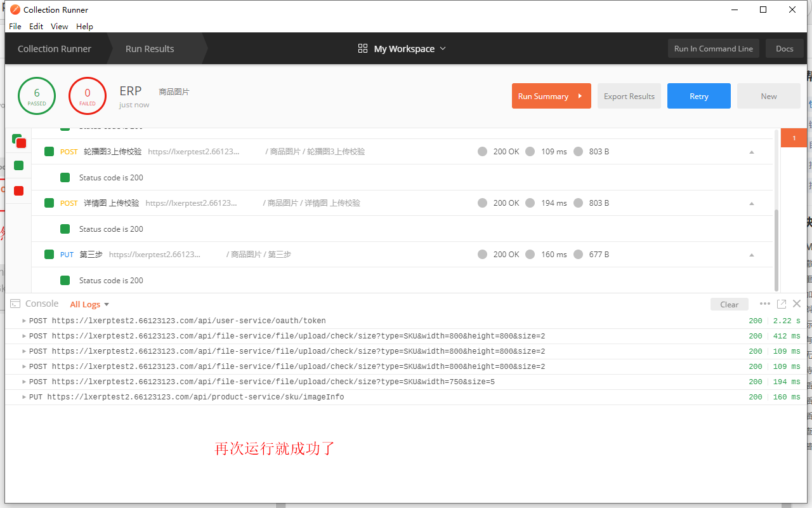Click the Retry button

click(698, 95)
